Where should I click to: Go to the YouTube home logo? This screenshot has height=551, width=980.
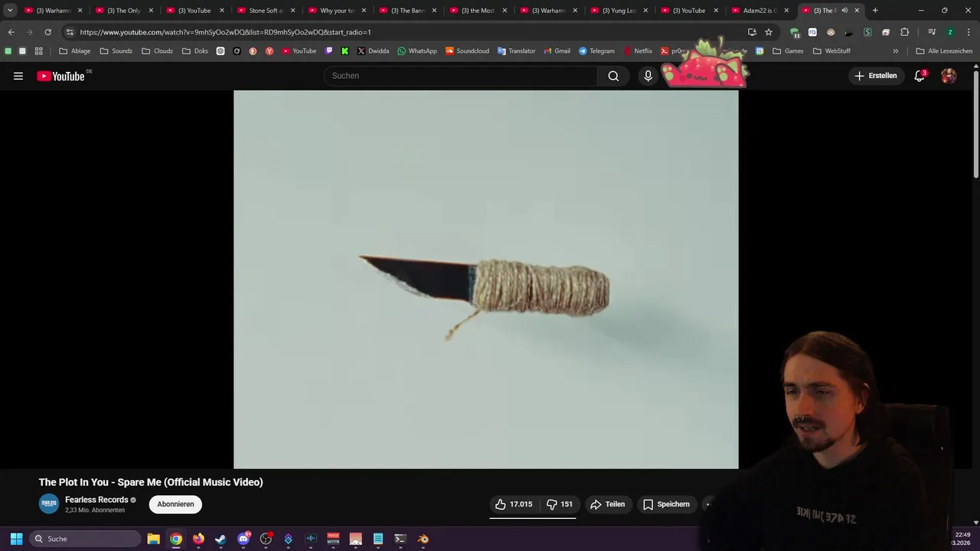pyautogui.click(x=60, y=76)
